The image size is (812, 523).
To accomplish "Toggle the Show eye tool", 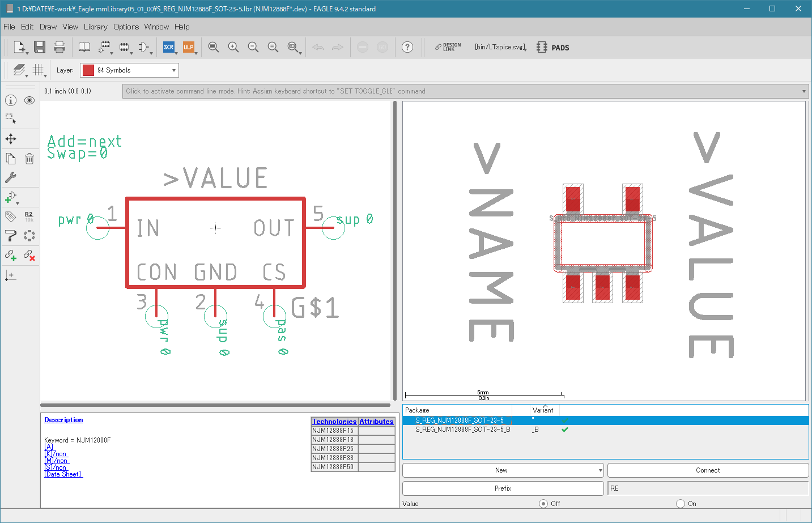I will point(29,100).
